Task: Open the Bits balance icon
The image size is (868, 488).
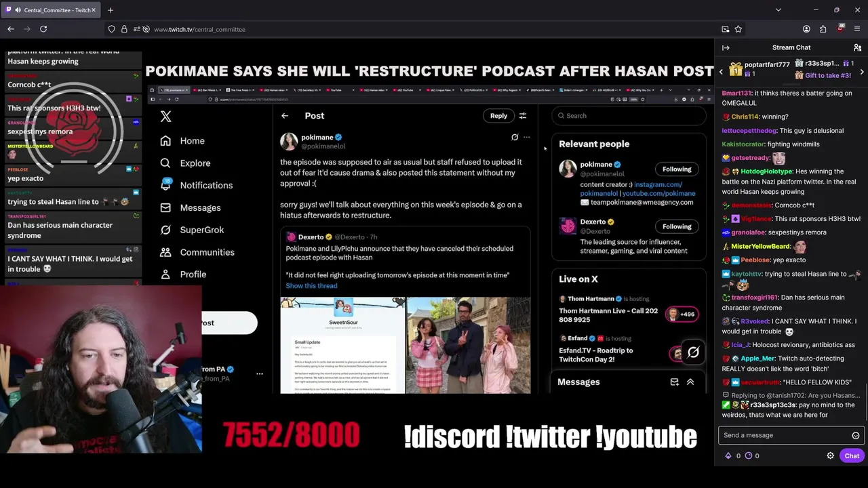Action: [728, 455]
